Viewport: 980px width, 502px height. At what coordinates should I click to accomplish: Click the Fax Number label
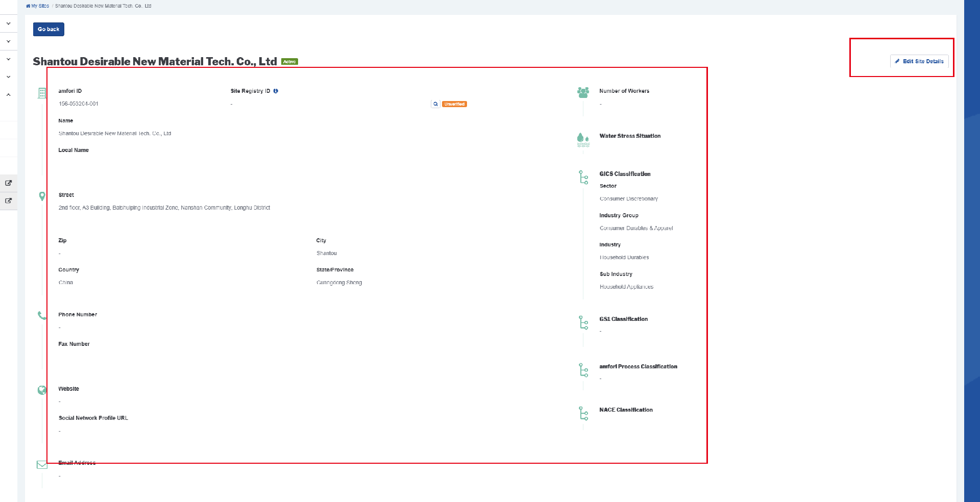point(74,344)
